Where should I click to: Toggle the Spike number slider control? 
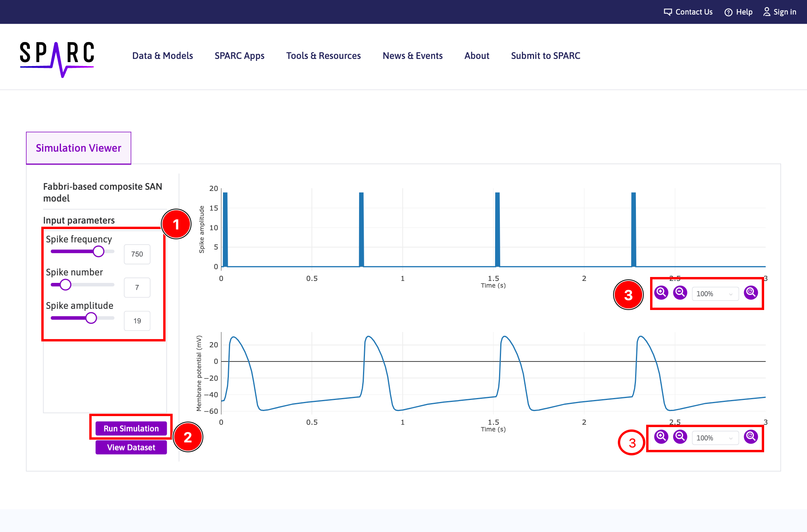click(x=65, y=284)
